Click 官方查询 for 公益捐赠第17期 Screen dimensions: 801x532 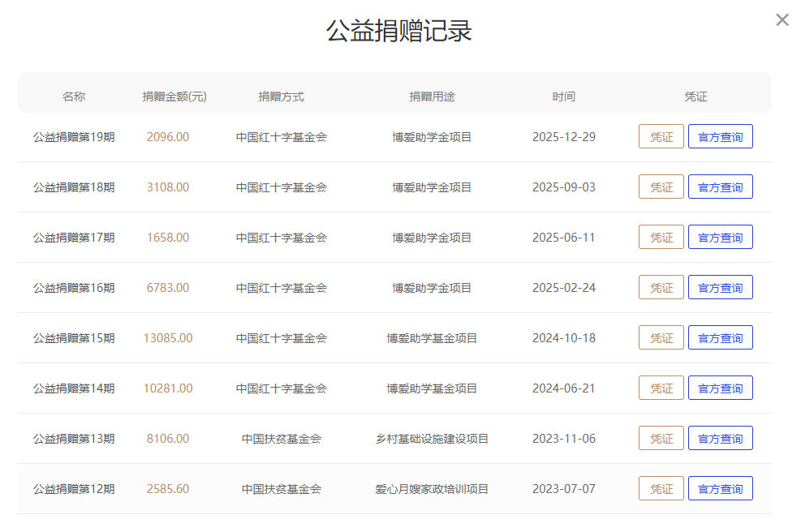coord(720,238)
